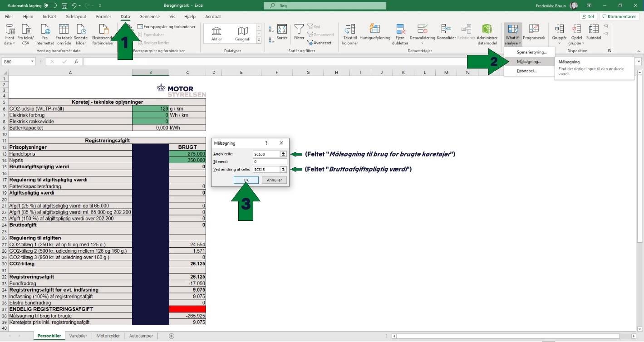Click the Søg search box
The image size is (644, 342).
324,6
